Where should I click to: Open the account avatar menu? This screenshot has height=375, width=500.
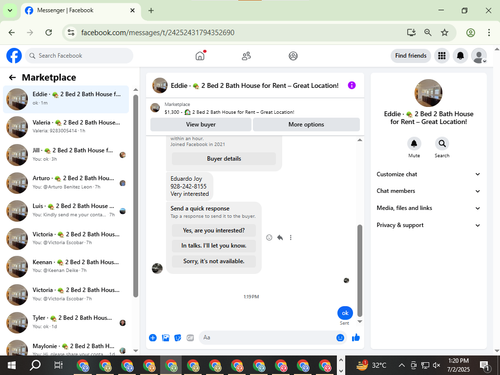point(479,56)
